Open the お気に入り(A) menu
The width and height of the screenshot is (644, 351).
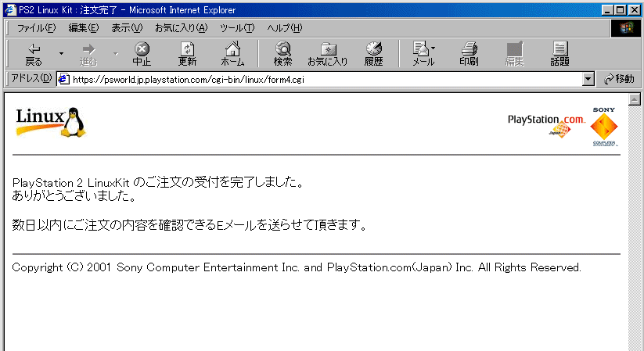181,28
